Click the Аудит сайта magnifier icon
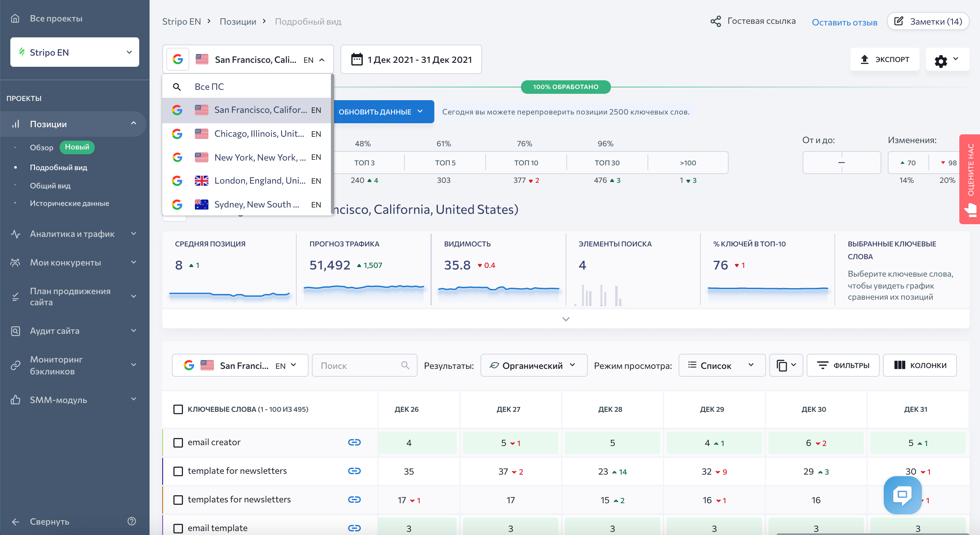980x535 pixels. click(16, 331)
